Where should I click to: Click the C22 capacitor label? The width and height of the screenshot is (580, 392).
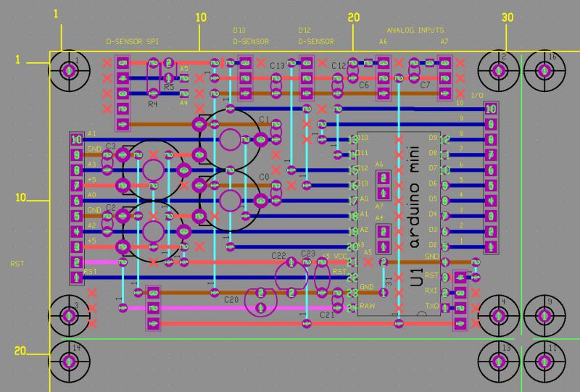click(x=278, y=256)
